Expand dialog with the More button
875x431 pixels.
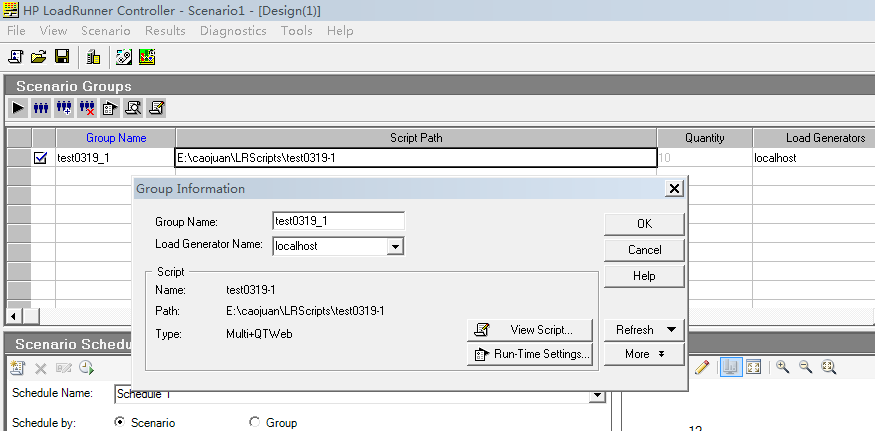click(x=644, y=354)
